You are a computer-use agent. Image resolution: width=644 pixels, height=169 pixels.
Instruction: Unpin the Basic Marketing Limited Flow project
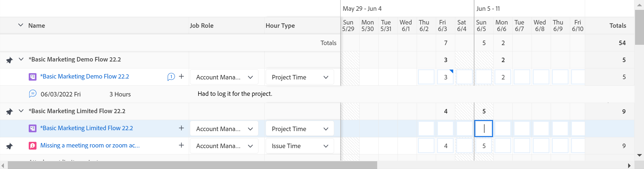point(10,112)
